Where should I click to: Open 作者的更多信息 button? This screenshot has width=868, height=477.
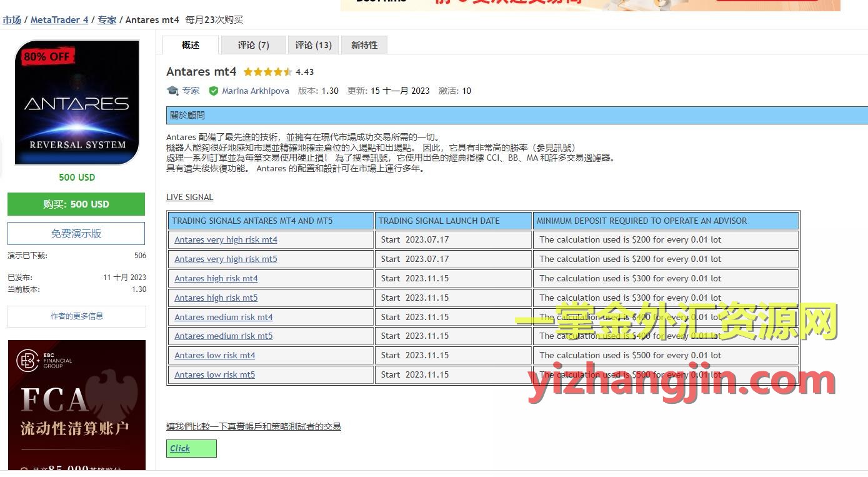click(77, 316)
